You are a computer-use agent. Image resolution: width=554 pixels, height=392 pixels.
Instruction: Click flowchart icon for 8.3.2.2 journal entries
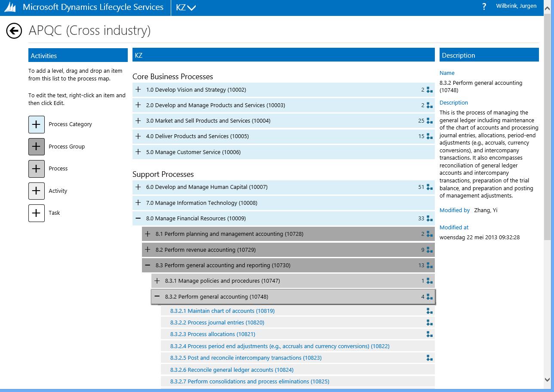429,322
